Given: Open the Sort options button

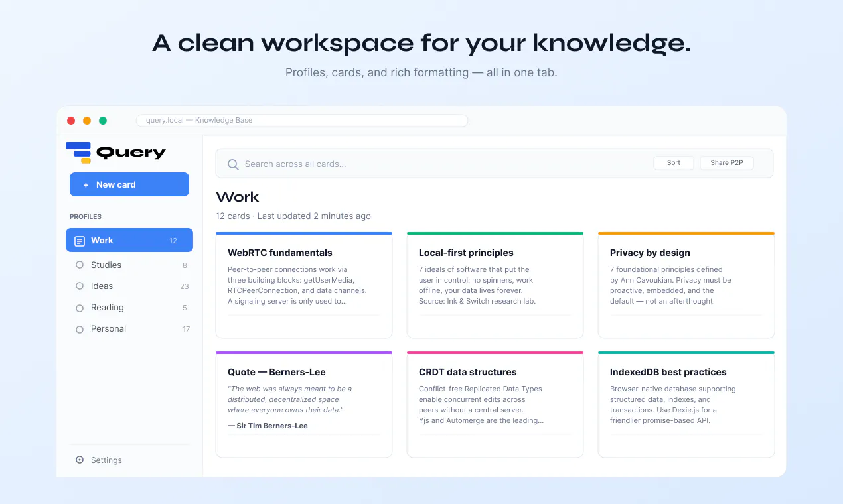Looking at the screenshot, I should pos(674,163).
